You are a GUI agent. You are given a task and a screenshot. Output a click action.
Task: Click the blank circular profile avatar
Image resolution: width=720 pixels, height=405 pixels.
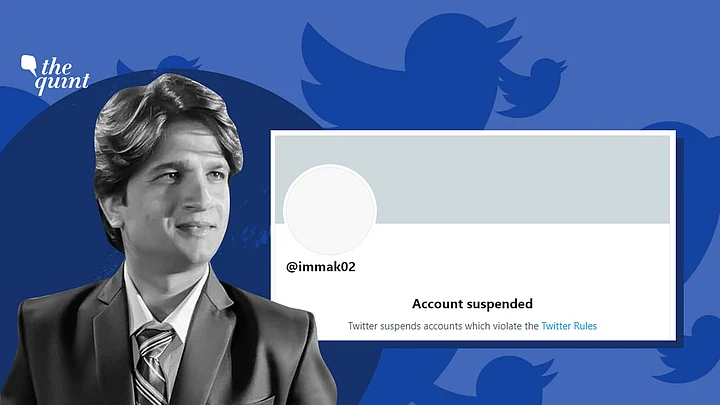tap(330, 211)
